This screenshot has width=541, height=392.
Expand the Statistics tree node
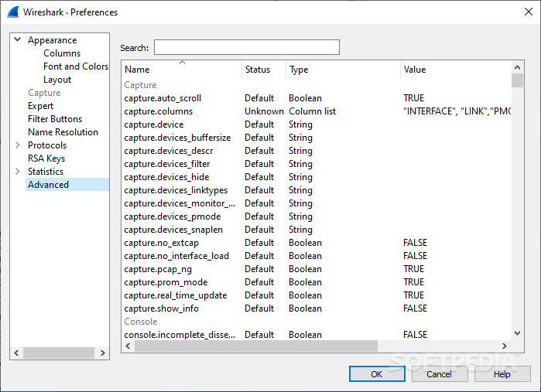[18, 172]
